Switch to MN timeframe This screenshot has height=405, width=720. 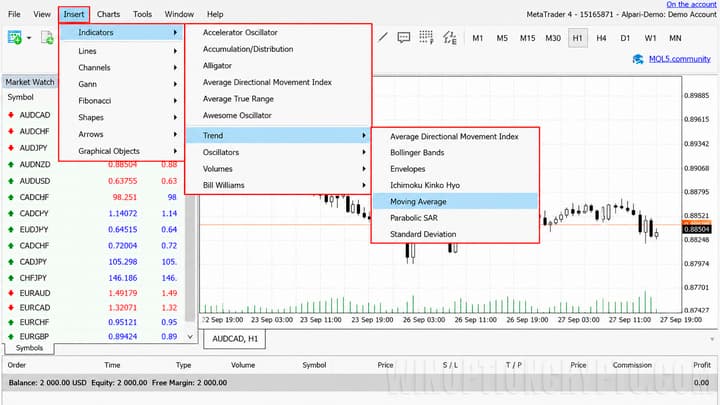tap(675, 38)
